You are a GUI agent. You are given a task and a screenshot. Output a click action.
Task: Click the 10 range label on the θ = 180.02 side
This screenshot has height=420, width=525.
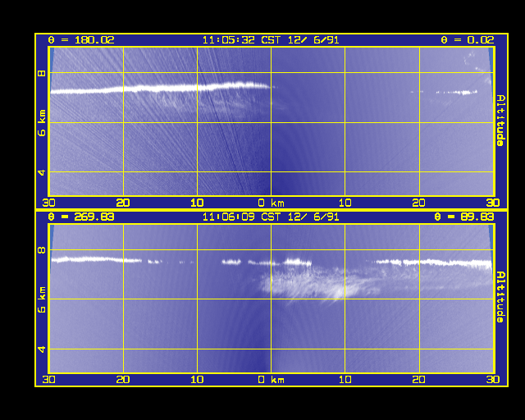point(197,203)
